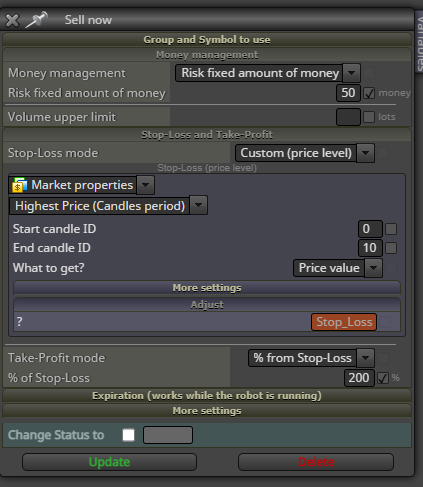Collapse the Adjust section
The width and height of the screenshot is (423, 487).
207,305
